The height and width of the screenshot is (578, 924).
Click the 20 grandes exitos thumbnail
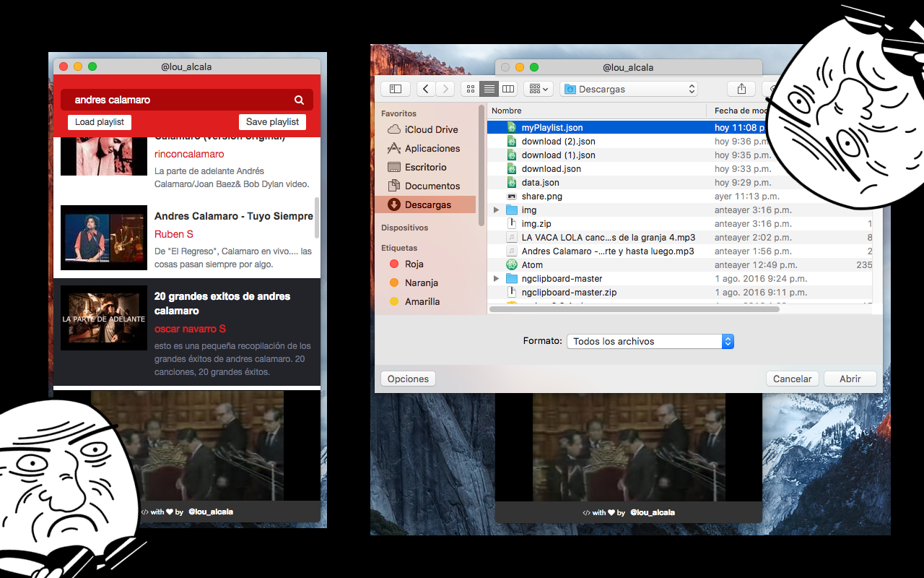pyautogui.click(x=104, y=318)
